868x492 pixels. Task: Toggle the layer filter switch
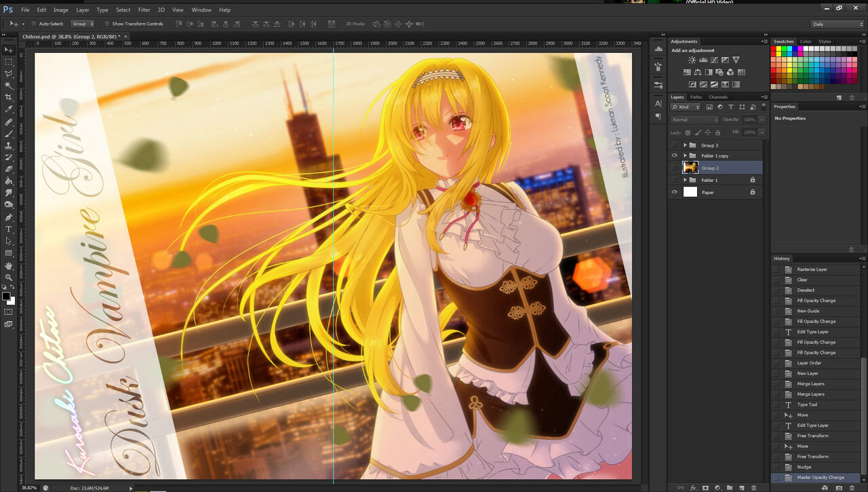pyautogui.click(x=762, y=107)
